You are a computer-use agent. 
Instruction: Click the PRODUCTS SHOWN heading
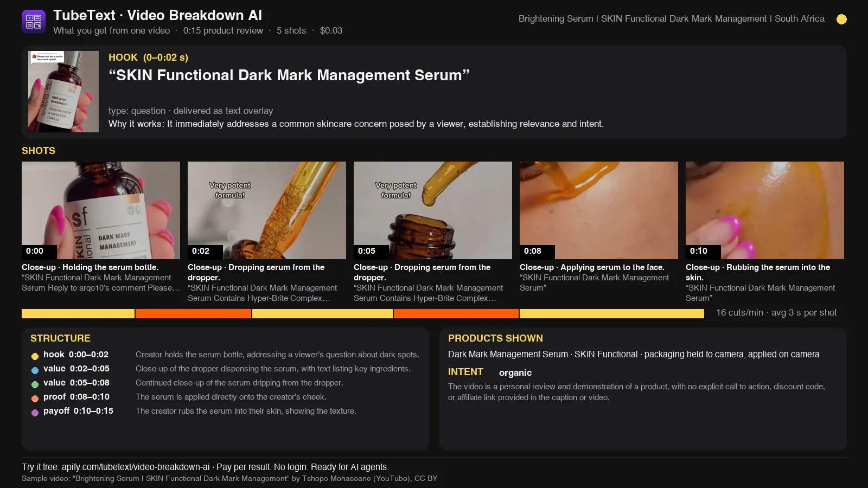(495, 338)
